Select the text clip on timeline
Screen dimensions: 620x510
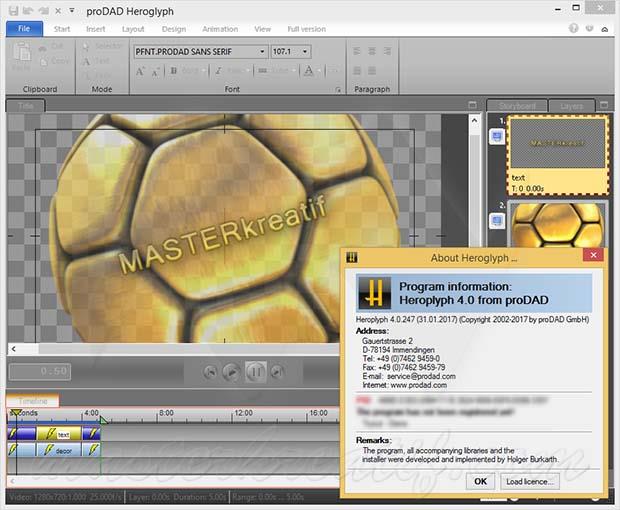click(59, 434)
